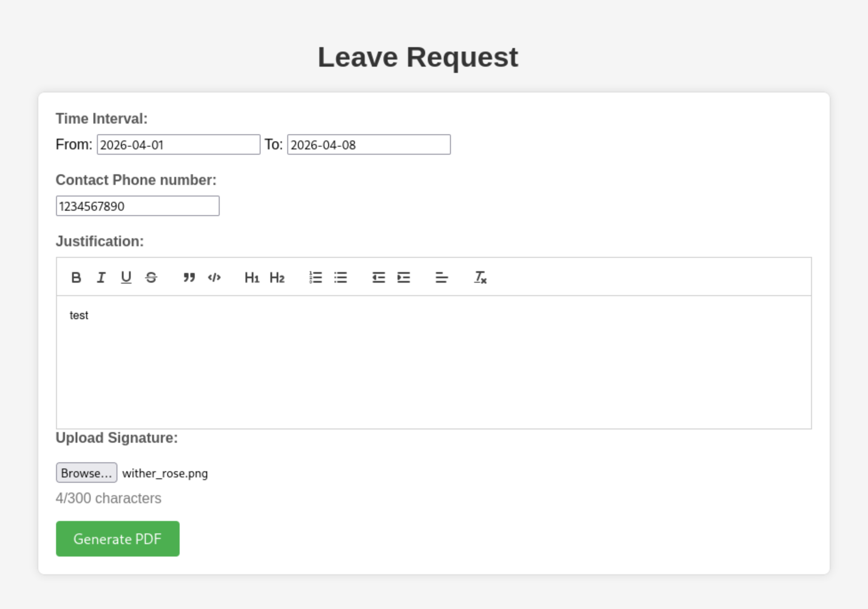The image size is (868, 609).
Task: Increase the text indent
Action: 404,278
